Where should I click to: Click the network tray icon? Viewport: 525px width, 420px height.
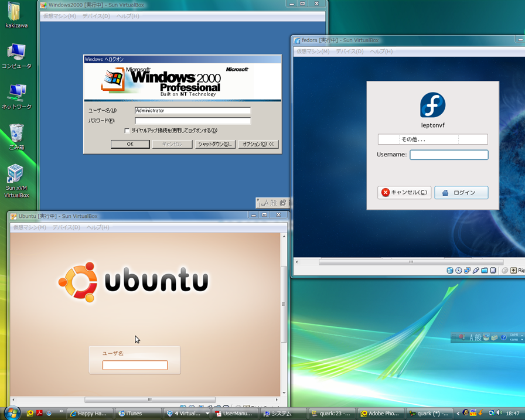492,413
